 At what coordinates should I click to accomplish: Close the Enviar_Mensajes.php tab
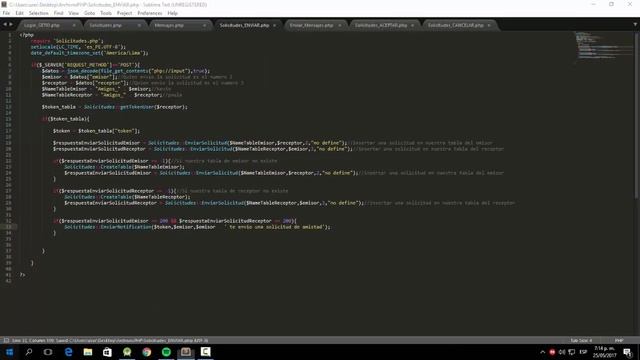(340, 25)
